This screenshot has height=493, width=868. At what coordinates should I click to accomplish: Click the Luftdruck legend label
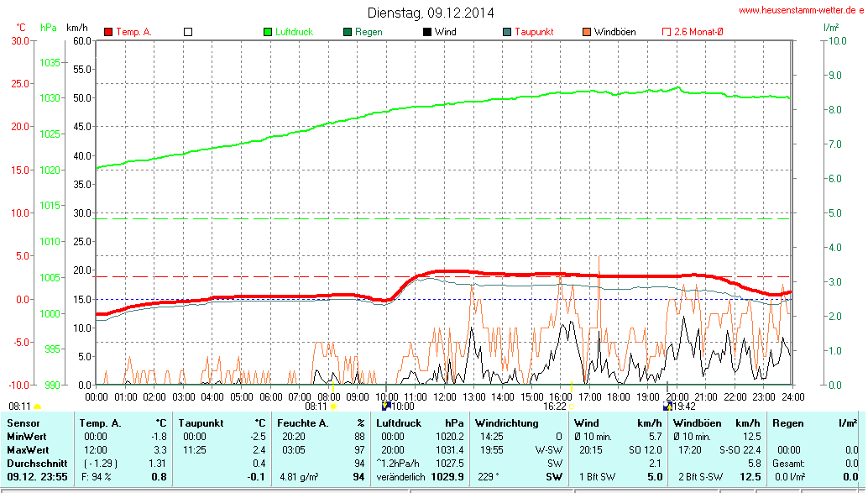[x=294, y=32]
